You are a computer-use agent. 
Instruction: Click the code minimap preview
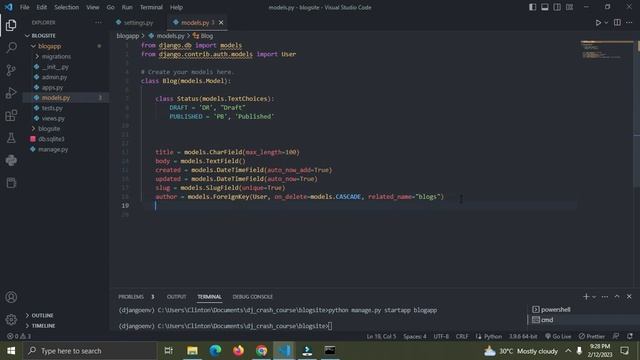pyautogui.click(x=607, y=50)
